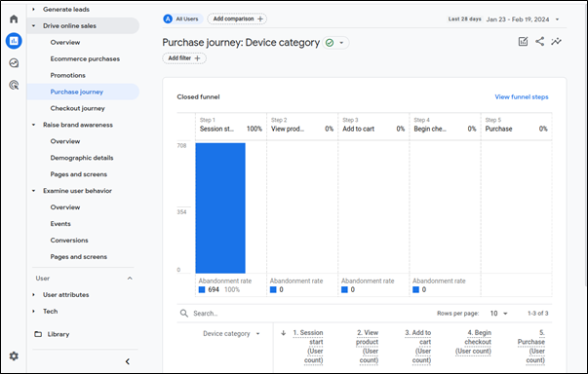Open the Device category dimension dropdown
This screenshot has height=374, width=588.
pyautogui.click(x=231, y=333)
